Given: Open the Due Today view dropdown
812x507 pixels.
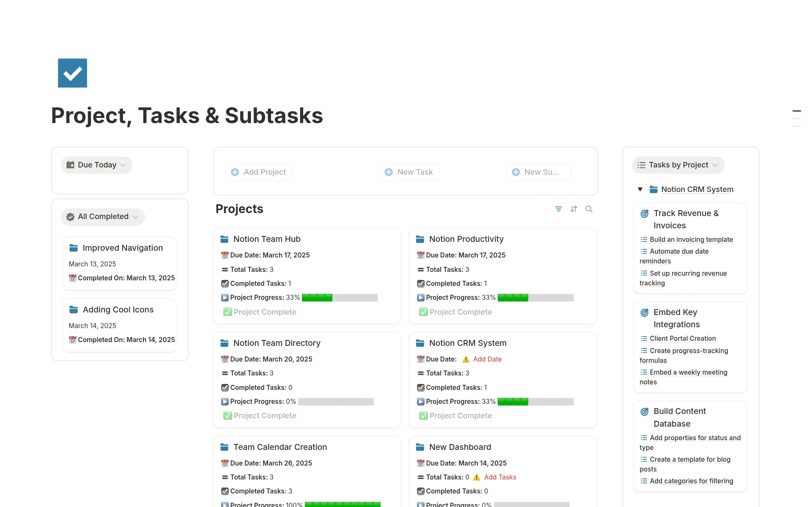Looking at the screenshot, I should (97, 165).
